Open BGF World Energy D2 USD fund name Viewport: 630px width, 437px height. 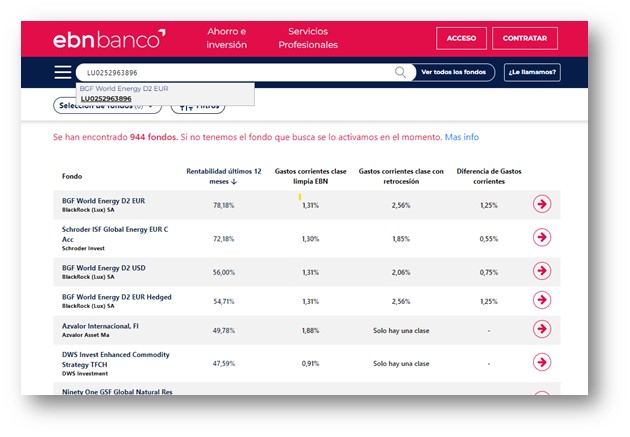point(104,268)
